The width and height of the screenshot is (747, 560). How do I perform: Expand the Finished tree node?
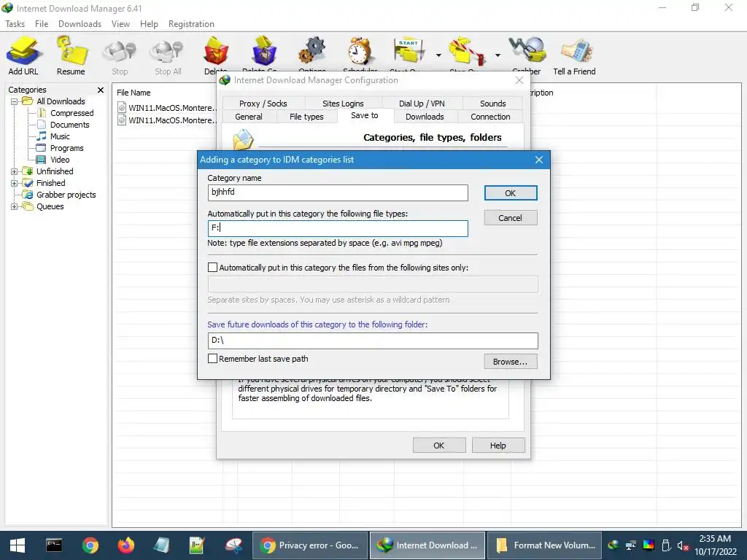pos(15,183)
